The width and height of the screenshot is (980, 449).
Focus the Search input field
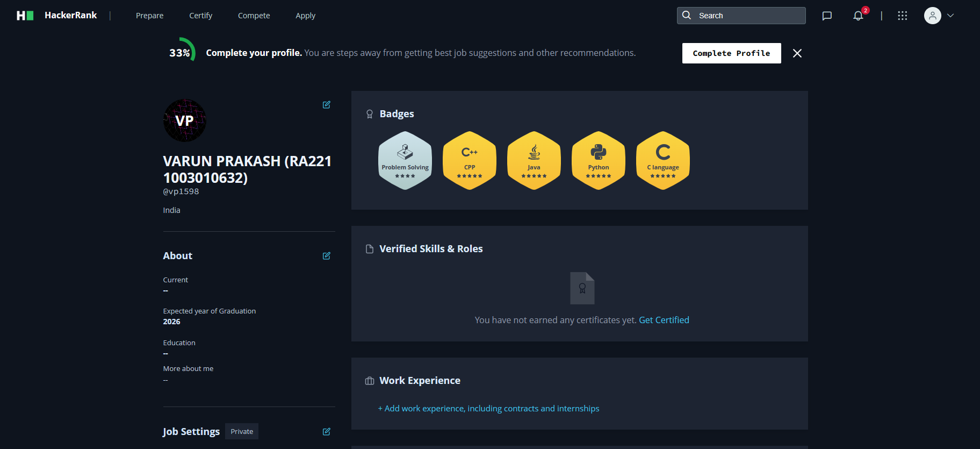741,16
